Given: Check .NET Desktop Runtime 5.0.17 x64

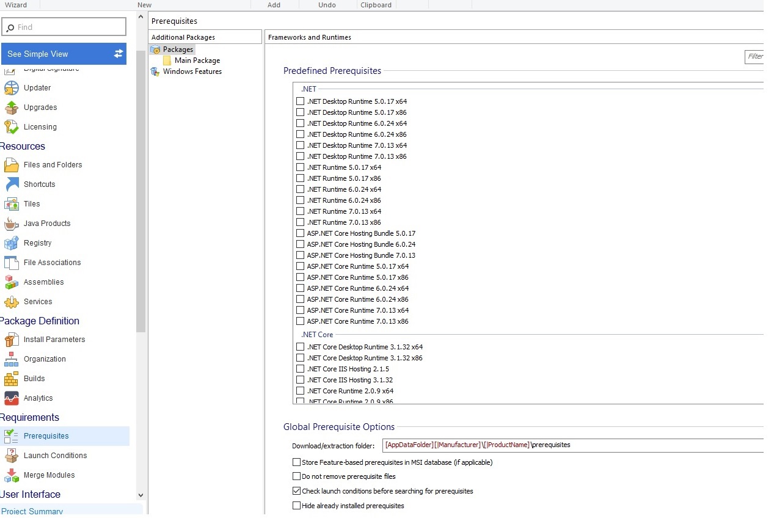Looking at the screenshot, I should 300,101.
